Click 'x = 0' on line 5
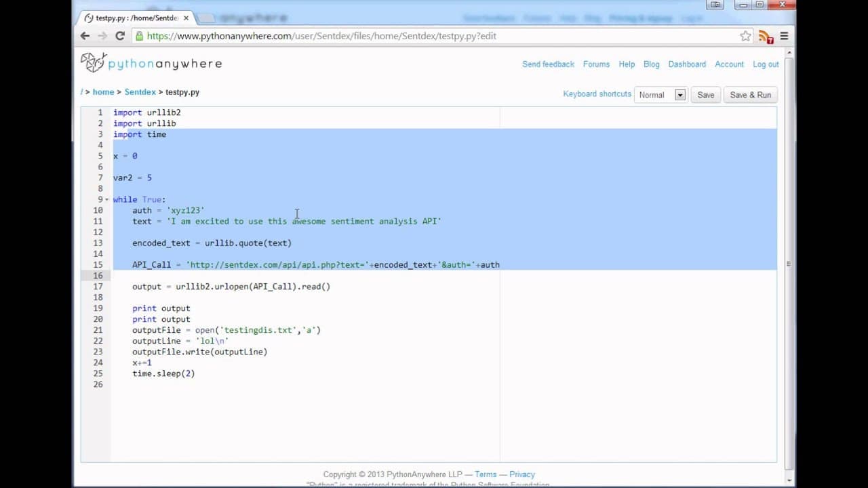 (x=125, y=156)
